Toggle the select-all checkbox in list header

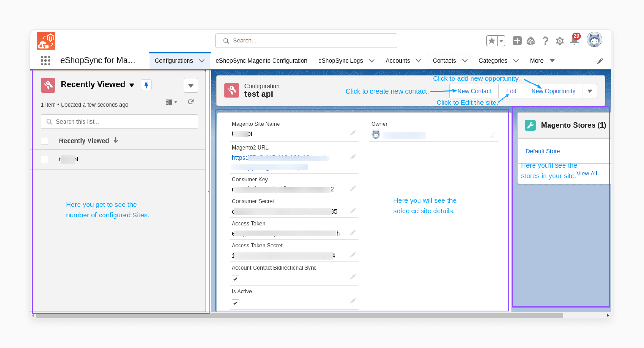45,141
